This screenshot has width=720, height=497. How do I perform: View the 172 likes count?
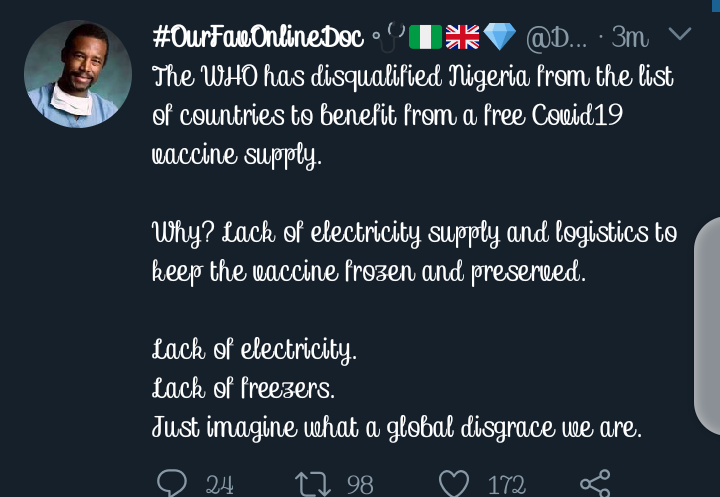pos(506,485)
